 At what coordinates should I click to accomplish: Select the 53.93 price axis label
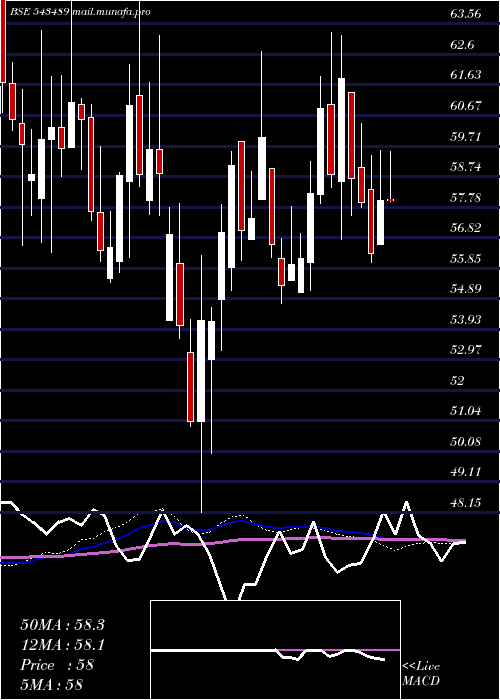tap(466, 320)
